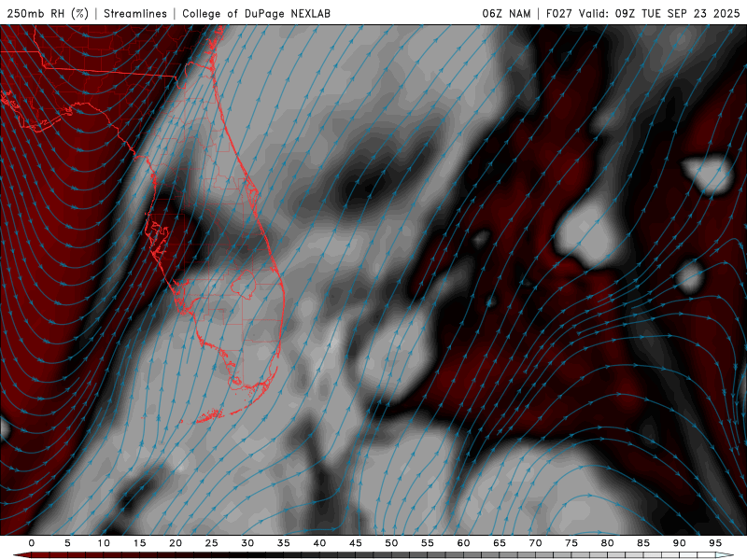Click the "250mb RH (%)" title text
This screenshot has height=560, width=747.
pos(48,13)
